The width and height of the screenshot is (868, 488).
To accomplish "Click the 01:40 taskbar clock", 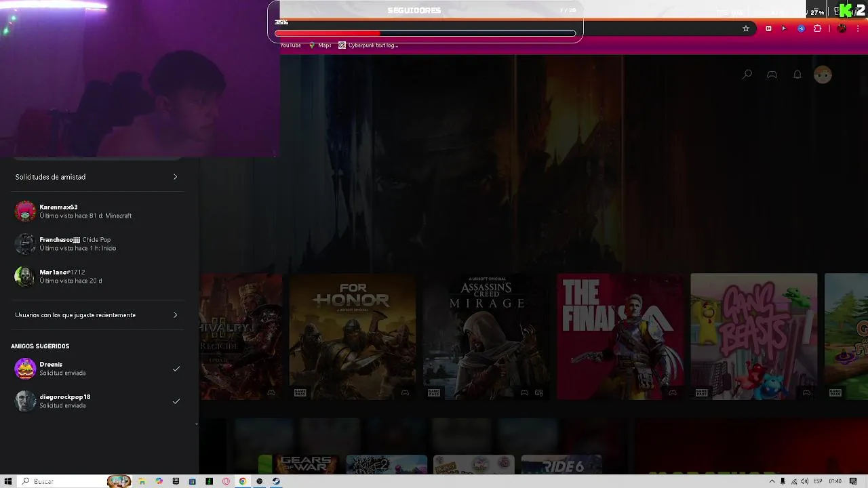I will 835,481.
